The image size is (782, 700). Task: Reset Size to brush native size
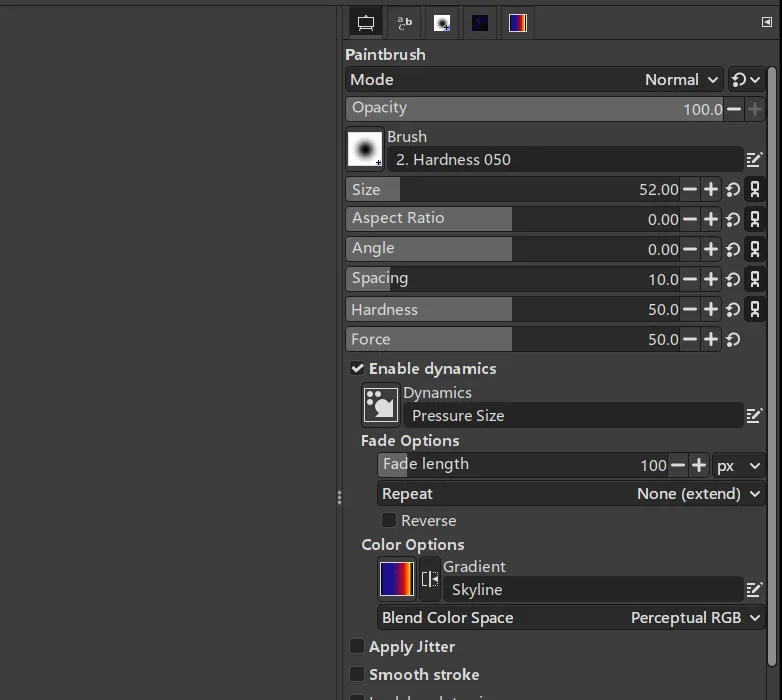tap(733, 189)
